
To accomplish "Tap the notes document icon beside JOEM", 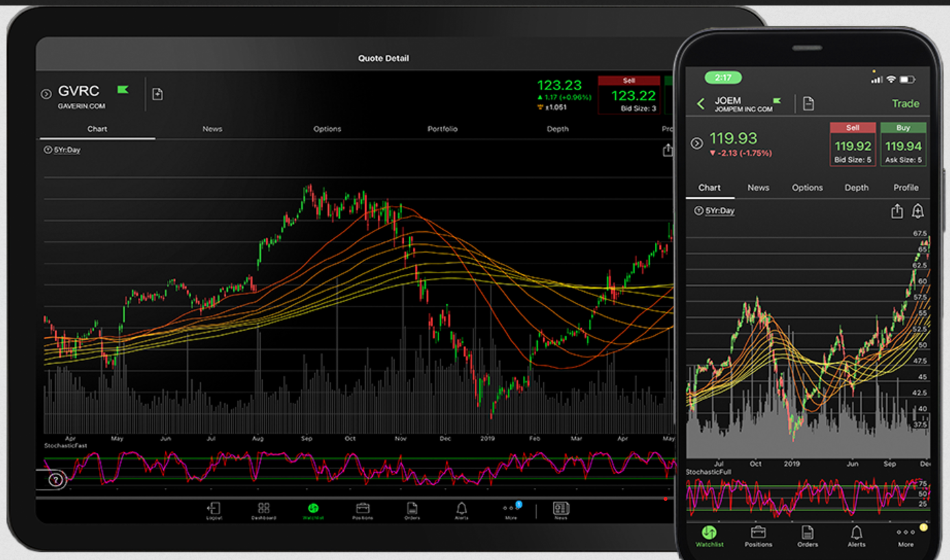I will 809,104.
